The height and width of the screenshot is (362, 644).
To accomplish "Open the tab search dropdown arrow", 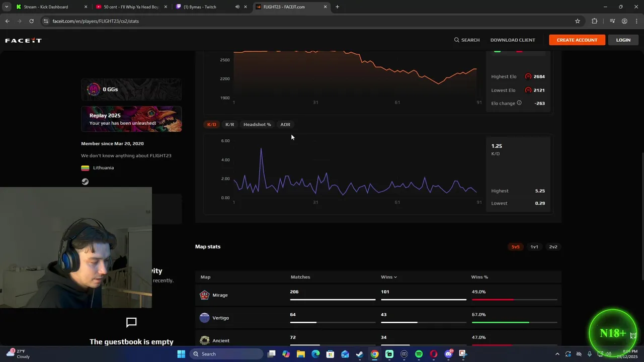I will (x=7, y=7).
